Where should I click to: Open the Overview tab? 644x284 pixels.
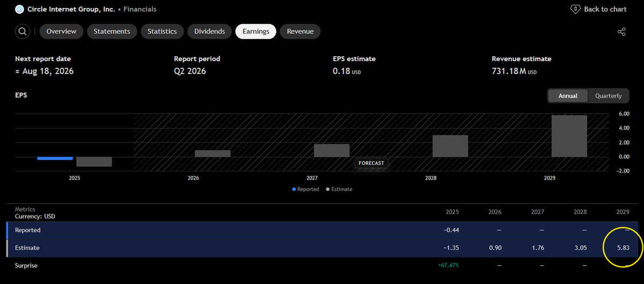tap(62, 32)
